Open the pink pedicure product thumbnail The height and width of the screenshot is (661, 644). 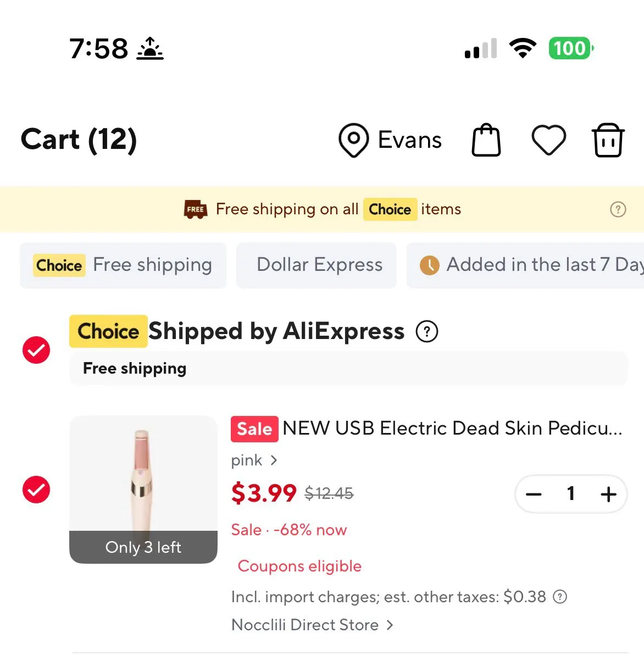coord(143,490)
